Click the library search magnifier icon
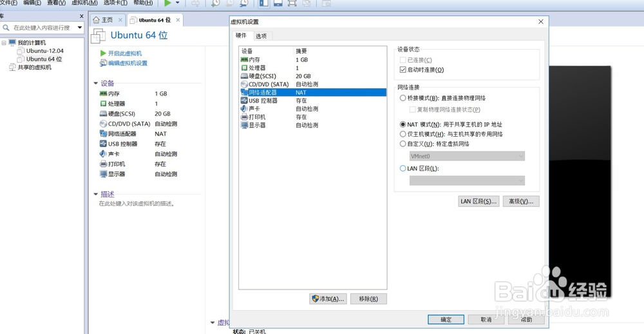The height and width of the screenshot is (334, 644). pos(6,28)
